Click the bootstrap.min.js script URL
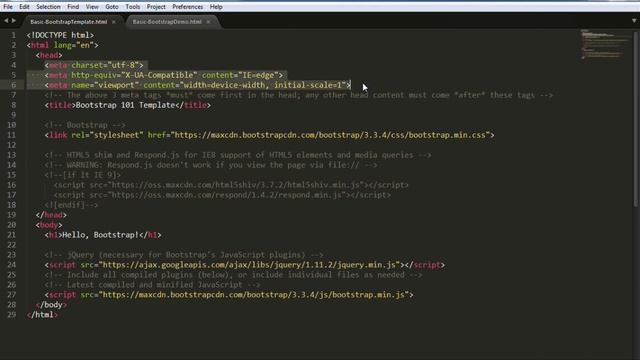This screenshot has width=640, height=360. [x=253, y=295]
